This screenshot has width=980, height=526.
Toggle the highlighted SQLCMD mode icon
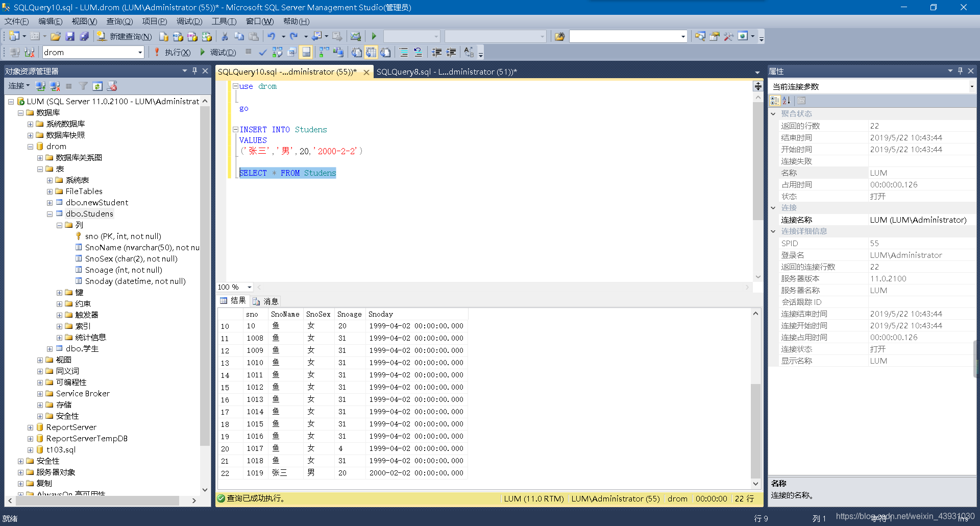(x=306, y=52)
